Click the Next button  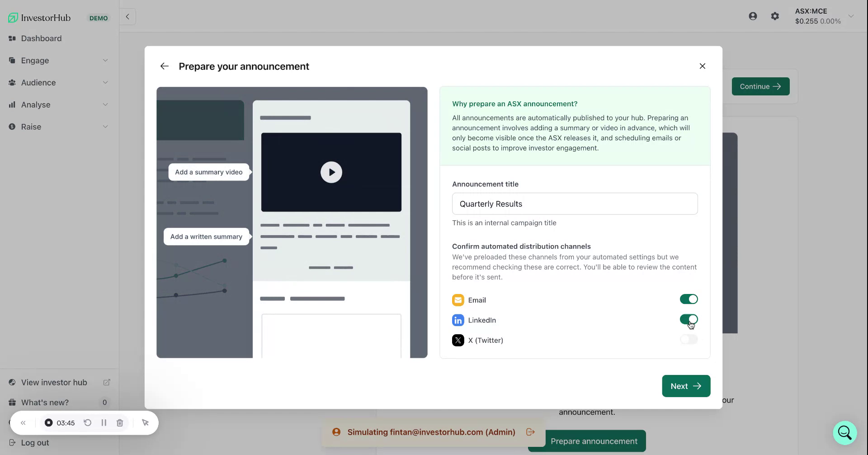click(685, 386)
